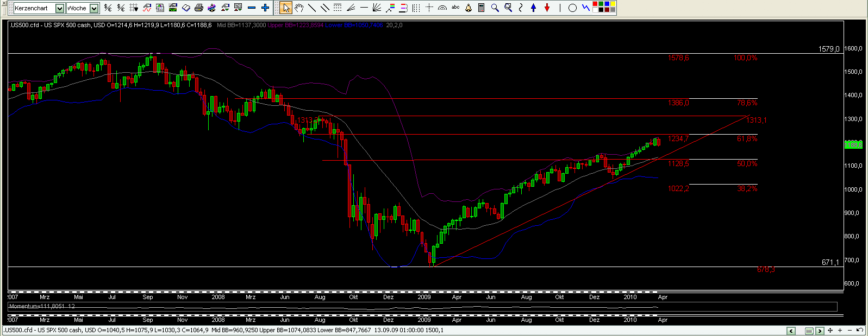Click the horizontal scrollbar thumb at bottom
Viewport: 868px width, 336px height.
(809, 331)
